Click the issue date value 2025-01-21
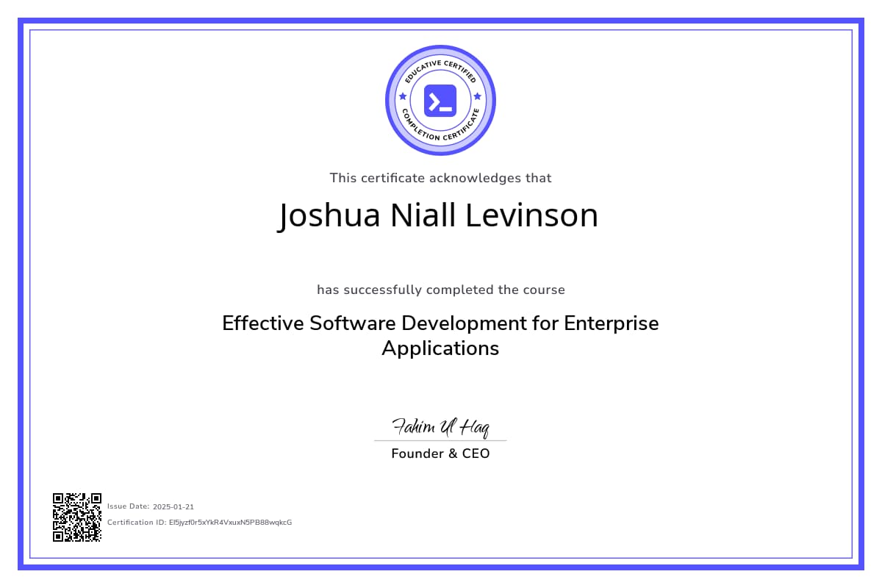882x588 pixels. [173, 506]
